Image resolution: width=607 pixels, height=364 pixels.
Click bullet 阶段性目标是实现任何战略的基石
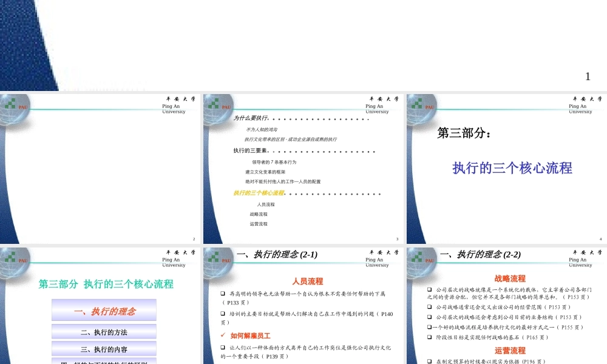488,337
